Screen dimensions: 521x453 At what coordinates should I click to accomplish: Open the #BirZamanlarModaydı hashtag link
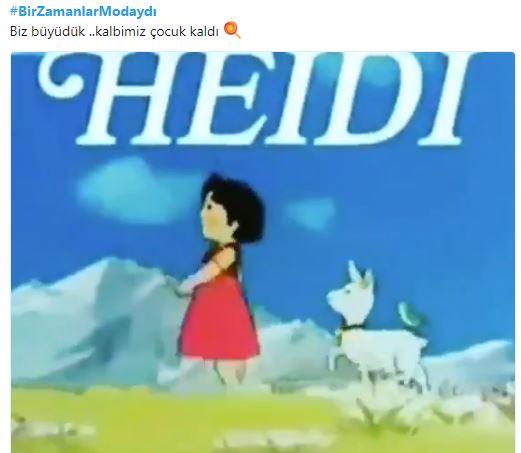coord(83,12)
